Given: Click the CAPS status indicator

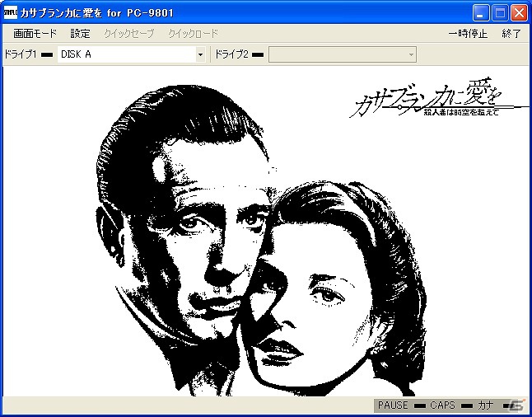Looking at the screenshot, I should 451,405.
